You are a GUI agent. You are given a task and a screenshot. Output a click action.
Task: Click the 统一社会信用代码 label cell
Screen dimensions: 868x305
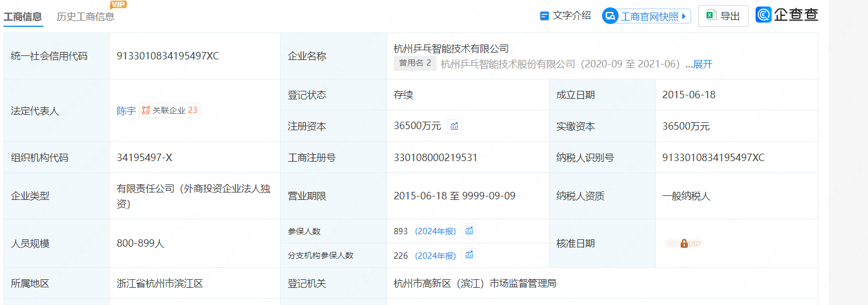[x=56, y=56]
